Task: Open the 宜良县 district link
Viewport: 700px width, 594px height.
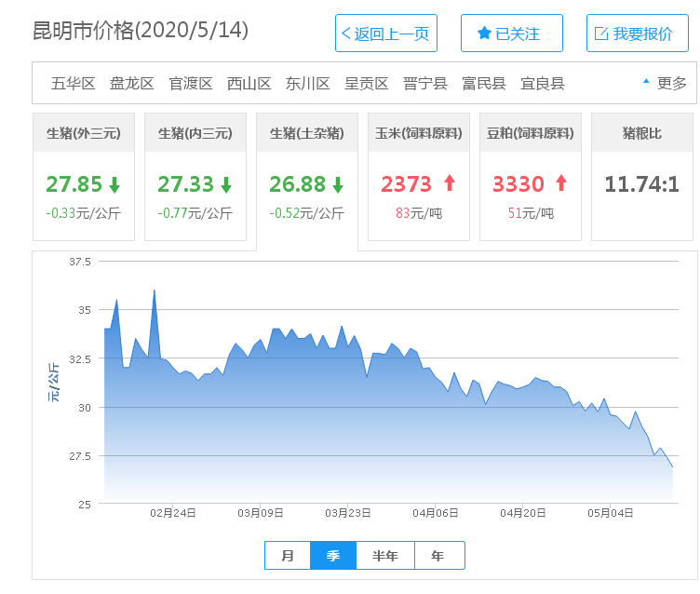Action: 543,83
